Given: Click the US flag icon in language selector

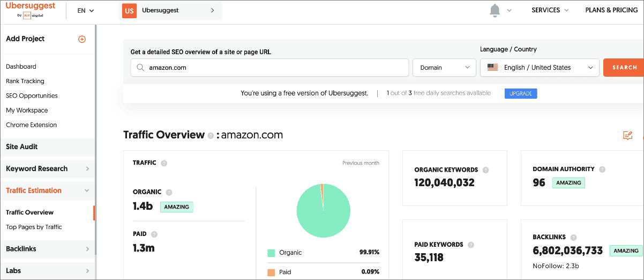Looking at the screenshot, I should coord(493,68).
